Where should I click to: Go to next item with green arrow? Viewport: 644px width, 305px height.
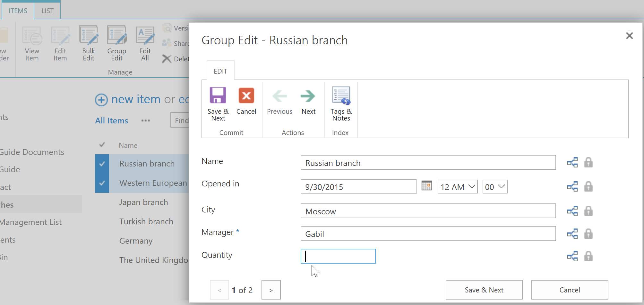click(x=308, y=96)
